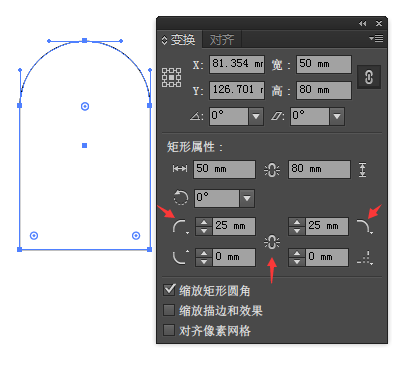This screenshot has width=404, height=368.
Task: Uncheck 缩放矩形圆角 checkbox
Action: coord(169,290)
